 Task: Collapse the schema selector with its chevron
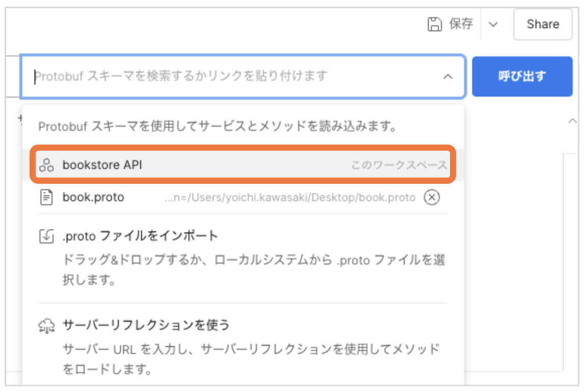point(448,77)
